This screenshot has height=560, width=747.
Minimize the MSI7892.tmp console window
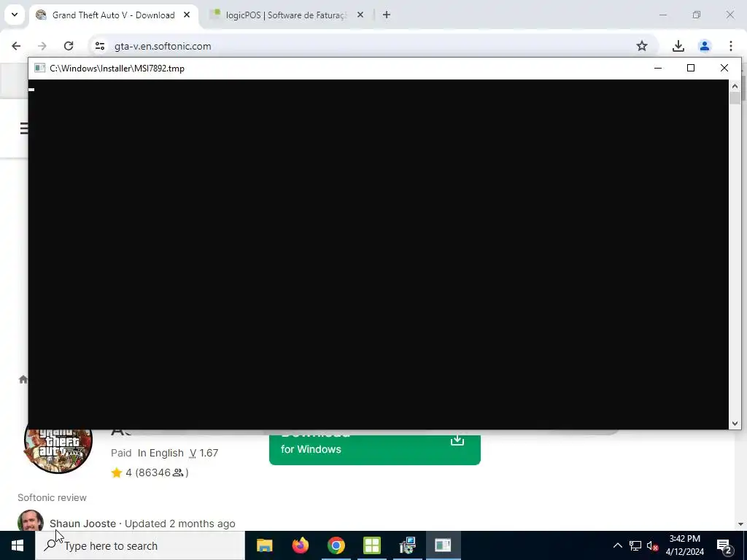click(658, 68)
